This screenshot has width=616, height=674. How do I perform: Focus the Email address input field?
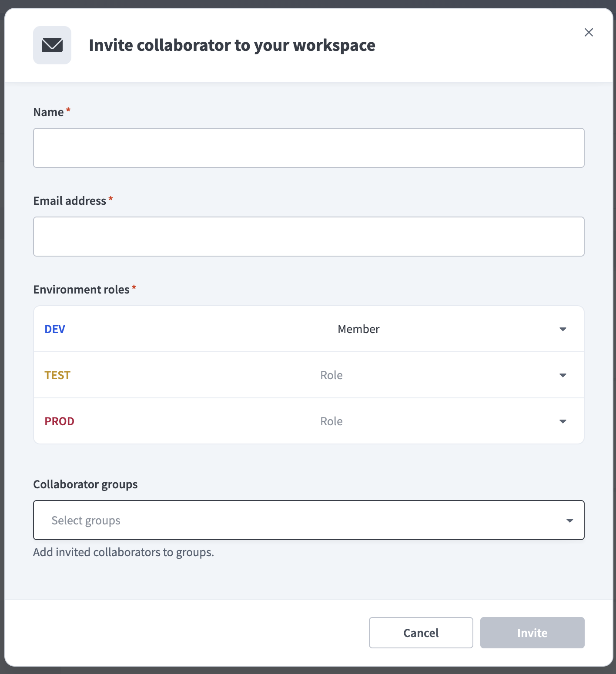[x=308, y=237]
